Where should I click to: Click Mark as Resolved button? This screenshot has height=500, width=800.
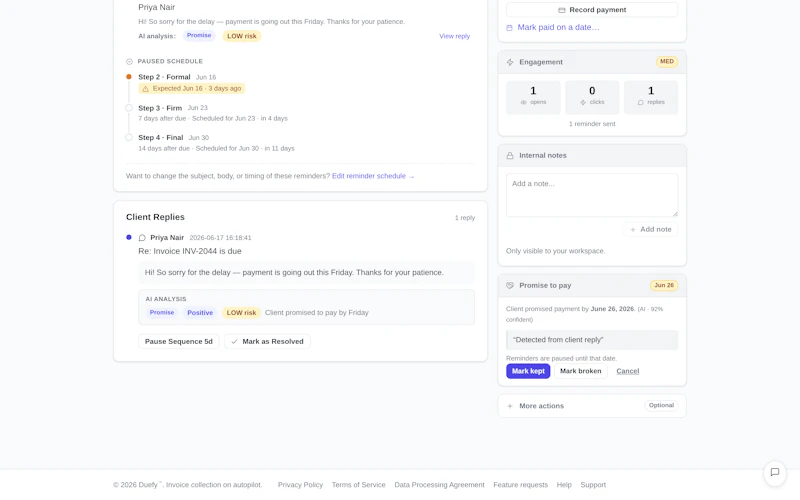click(x=267, y=342)
